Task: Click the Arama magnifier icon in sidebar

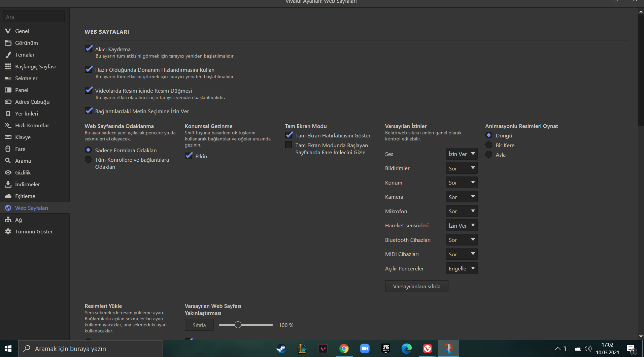Action: coord(8,161)
